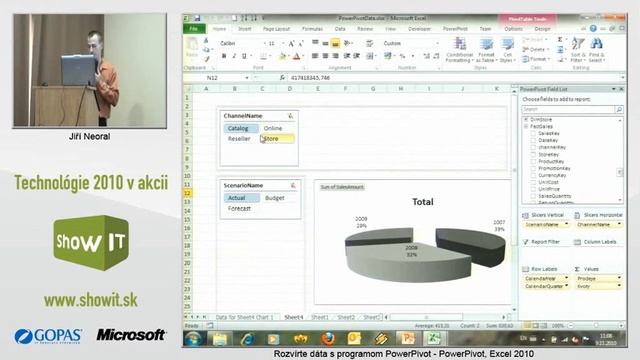Open ChannelName field dropdown in Slicers Horizontal
The width and height of the screenshot is (640, 360).
tap(619, 224)
